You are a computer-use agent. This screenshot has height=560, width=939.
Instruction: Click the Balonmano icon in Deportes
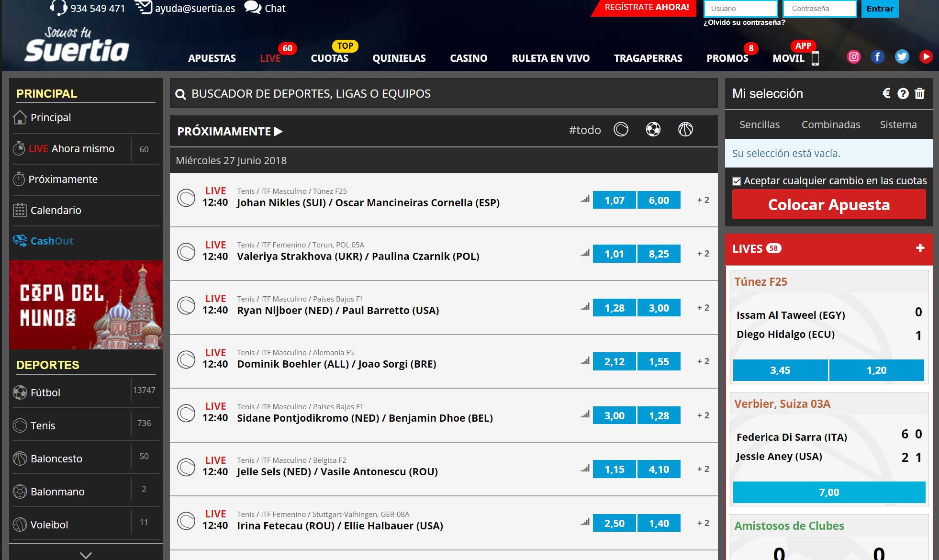20,492
